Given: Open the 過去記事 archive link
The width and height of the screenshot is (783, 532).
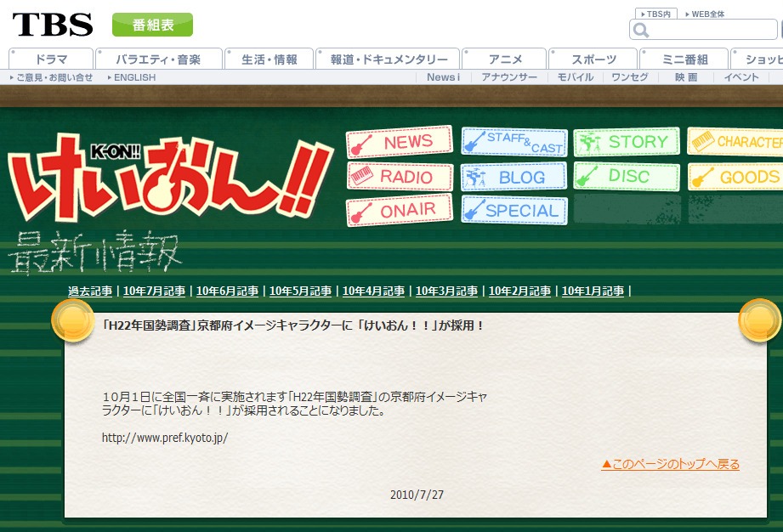Looking at the screenshot, I should pyautogui.click(x=90, y=291).
